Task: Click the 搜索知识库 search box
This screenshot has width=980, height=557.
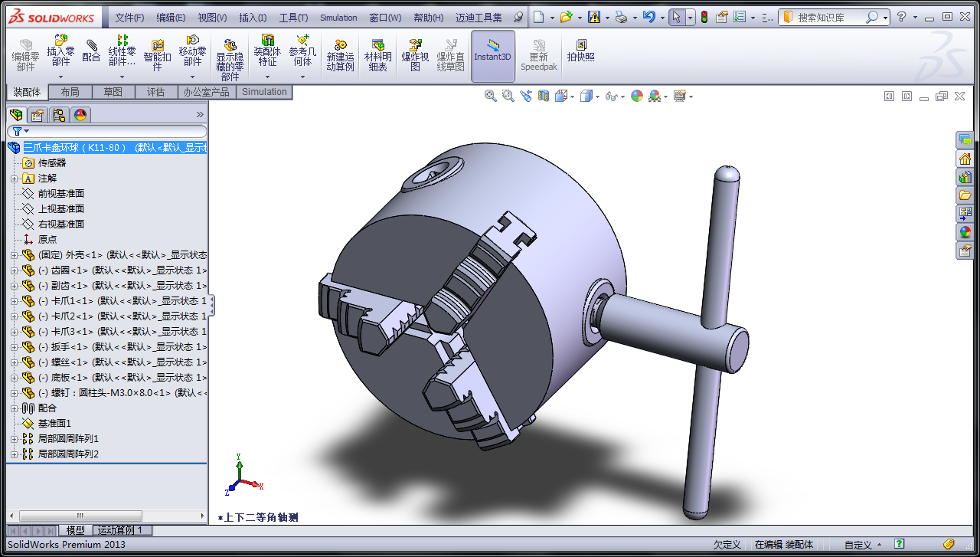Action: tap(834, 17)
